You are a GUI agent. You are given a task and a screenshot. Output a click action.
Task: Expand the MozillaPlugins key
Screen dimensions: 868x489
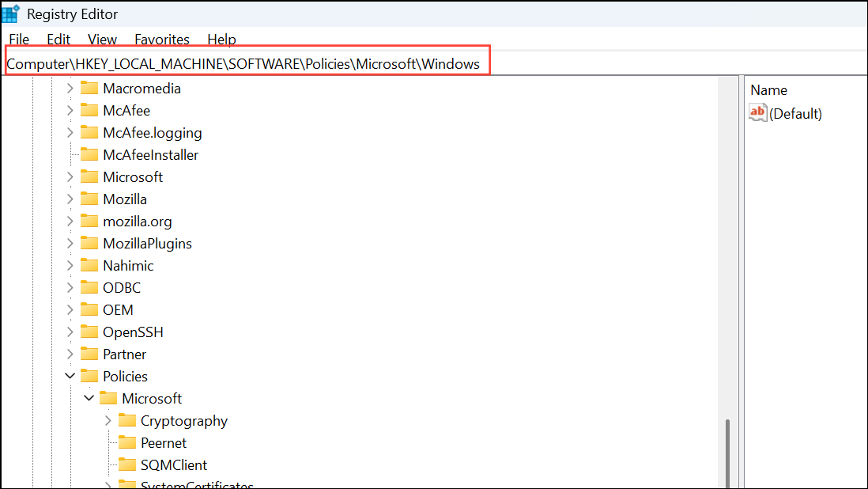coord(70,243)
